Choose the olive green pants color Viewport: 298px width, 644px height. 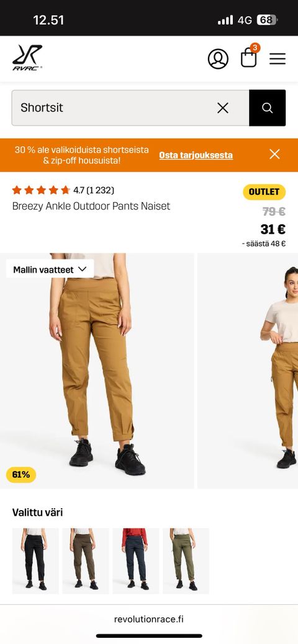point(186,561)
